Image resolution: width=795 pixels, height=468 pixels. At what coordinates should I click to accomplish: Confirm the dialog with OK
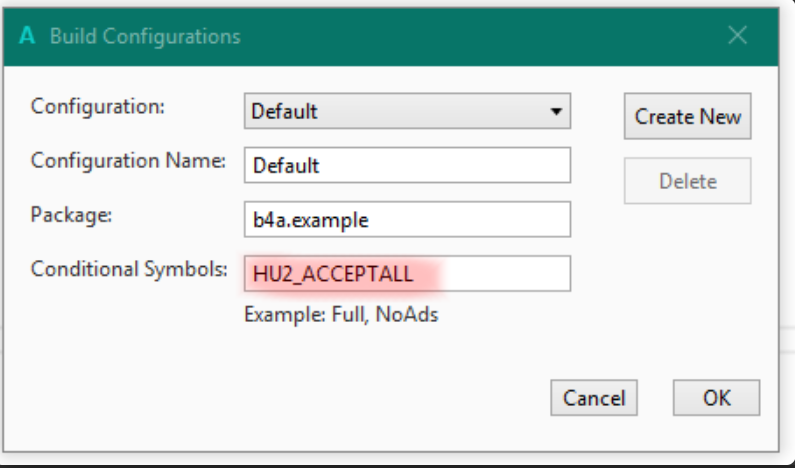coord(716,398)
